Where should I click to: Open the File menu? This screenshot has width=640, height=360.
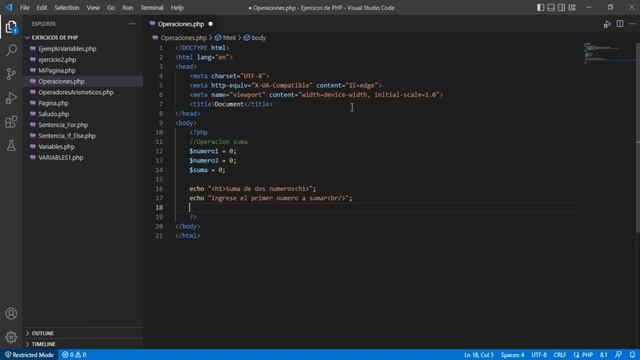pos(24,7)
